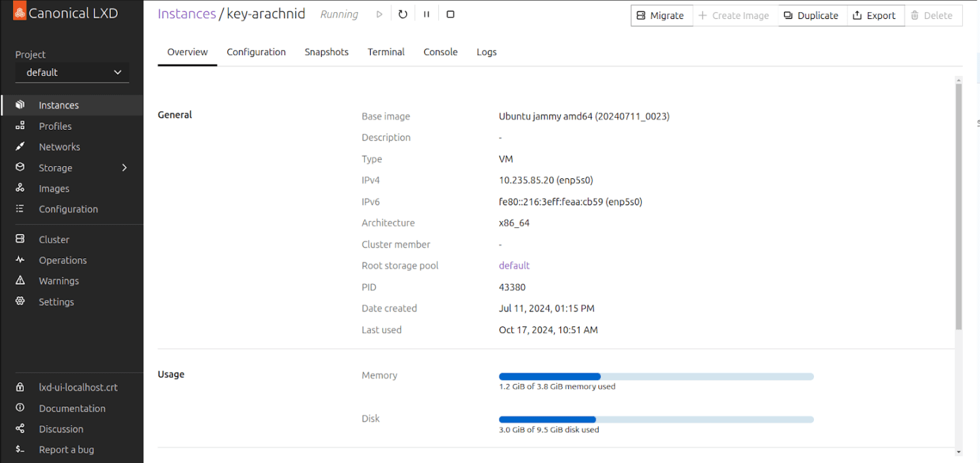
Task: Open the Images section
Action: [54, 188]
